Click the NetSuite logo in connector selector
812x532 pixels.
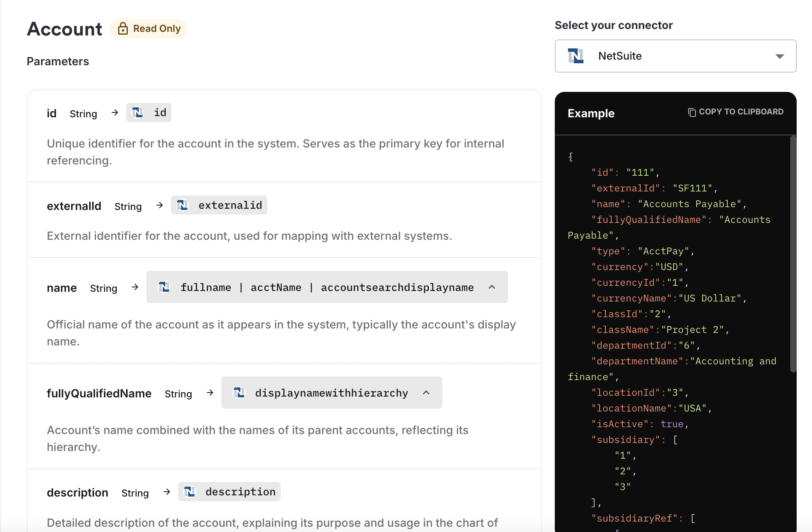click(576, 56)
